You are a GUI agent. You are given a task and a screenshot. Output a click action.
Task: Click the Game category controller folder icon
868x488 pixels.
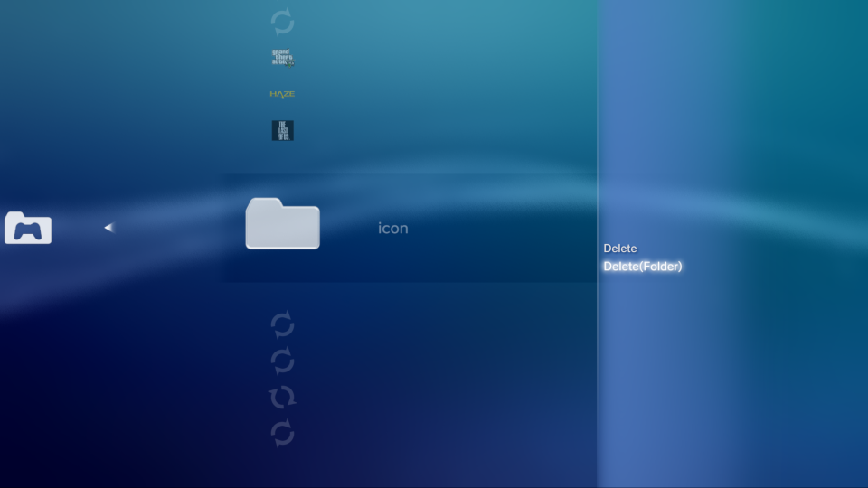click(28, 228)
